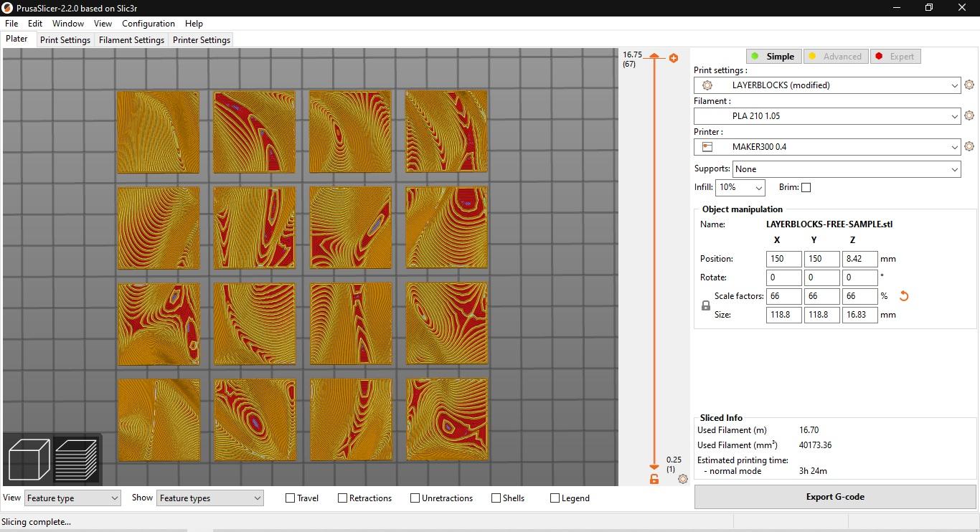The image size is (980, 532).
Task: Open the Print settings LAYERBLOCKS preset dropdown
Action: click(827, 85)
